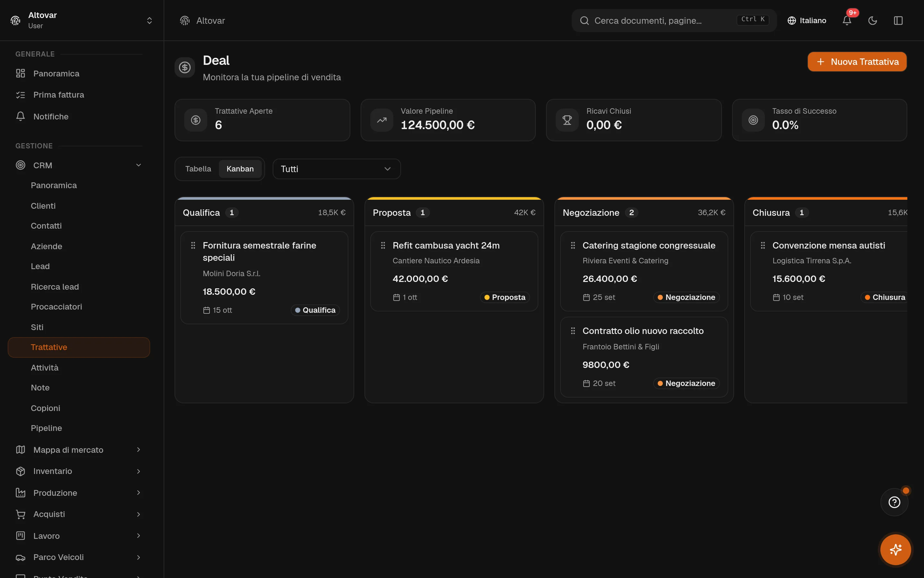Expand Lavoro section chevron
Image resolution: width=924 pixels, height=578 pixels.
[x=139, y=536]
